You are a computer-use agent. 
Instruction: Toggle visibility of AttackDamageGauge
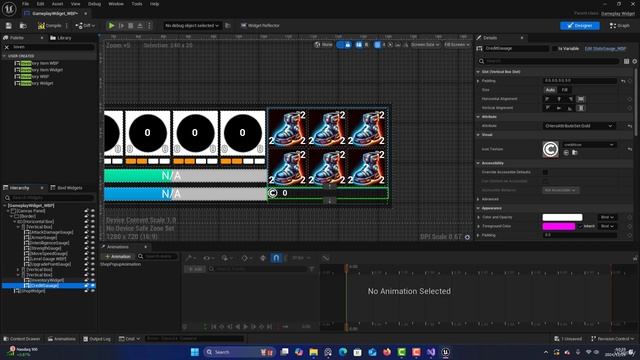(x=93, y=232)
